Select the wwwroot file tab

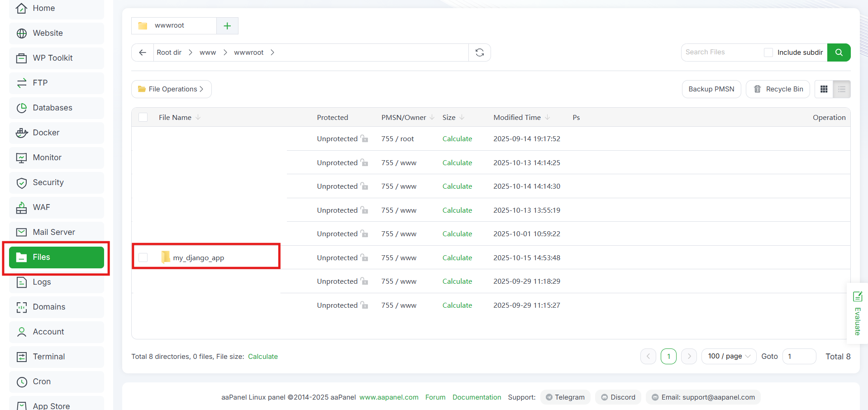coord(174,26)
